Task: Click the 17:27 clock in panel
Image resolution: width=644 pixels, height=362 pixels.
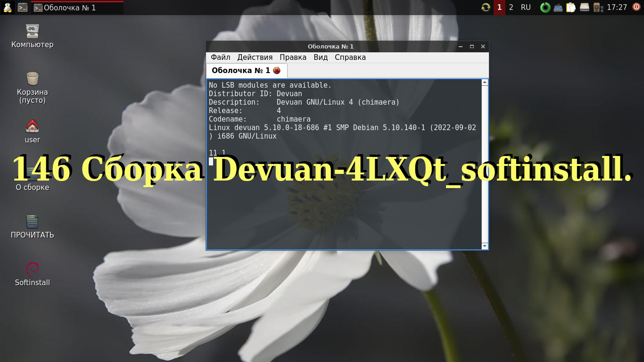Action: point(617,8)
